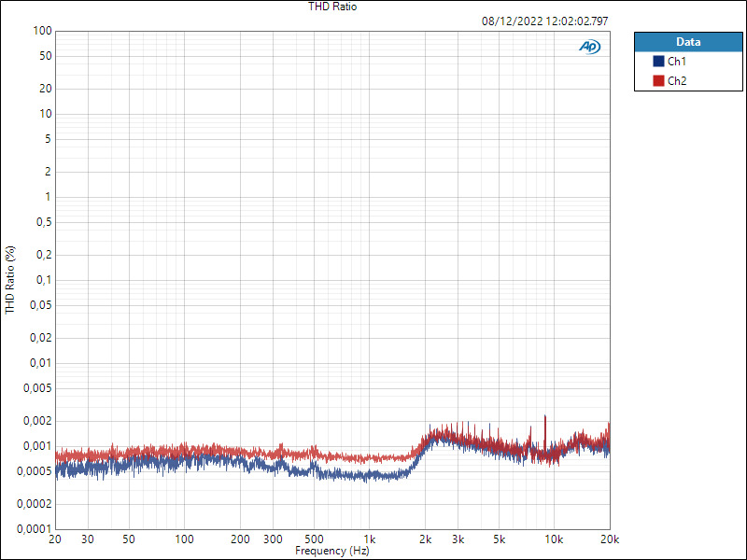This screenshot has height=560, width=747.
Task: Select the Ch2 label in the legend
Action: 678,81
